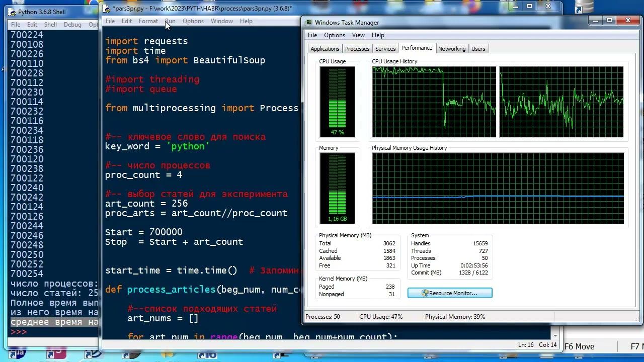Open File menu in Python Shell window
644x362 pixels.
point(16,24)
